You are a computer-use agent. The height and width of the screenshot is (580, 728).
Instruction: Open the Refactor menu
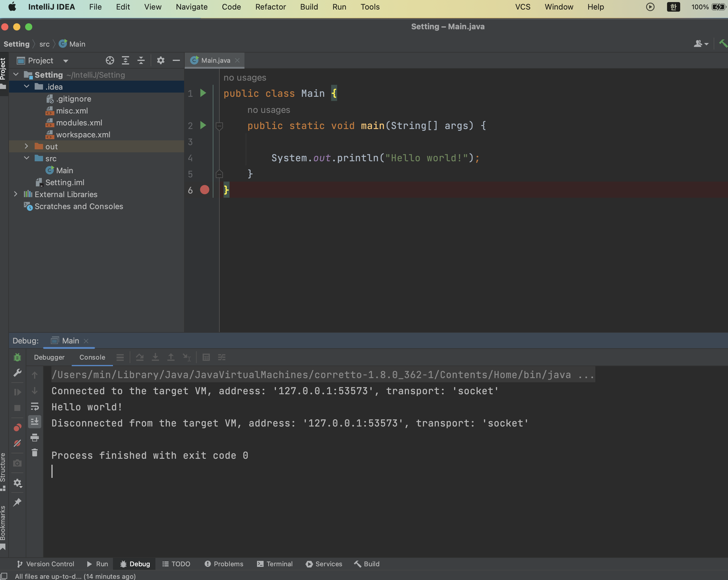click(270, 7)
